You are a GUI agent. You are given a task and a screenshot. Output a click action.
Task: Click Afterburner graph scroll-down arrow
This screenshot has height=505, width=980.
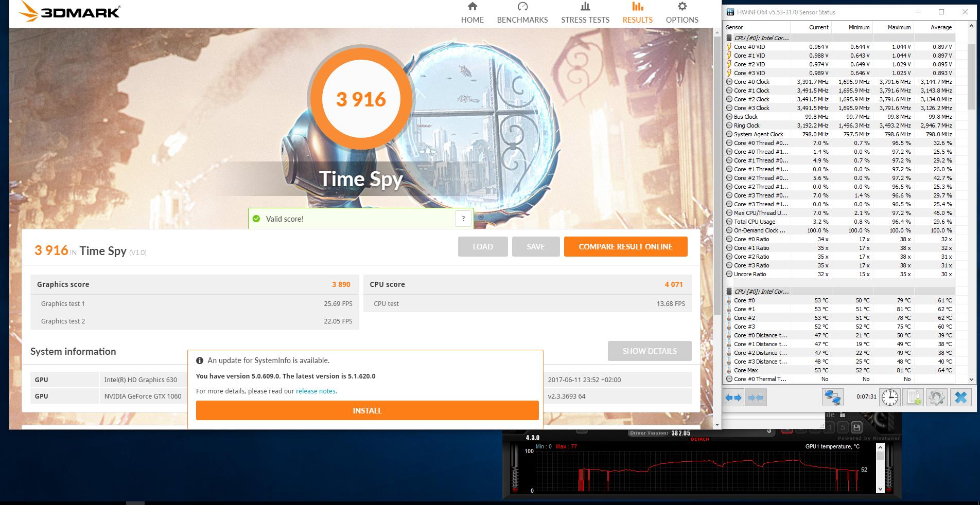coord(880,489)
